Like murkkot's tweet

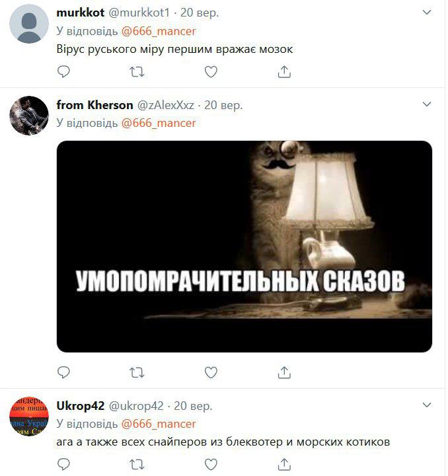click(x=211, y=72)
